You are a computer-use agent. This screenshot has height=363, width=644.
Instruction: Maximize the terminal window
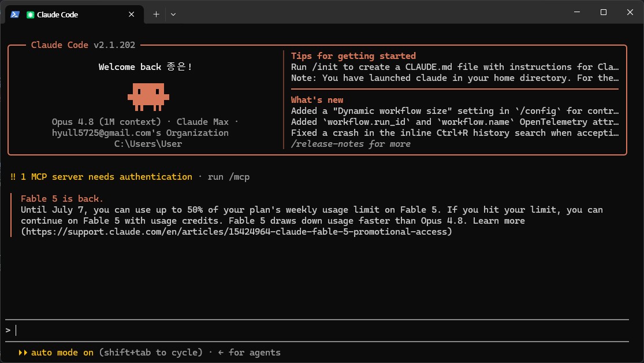point(604,12)
